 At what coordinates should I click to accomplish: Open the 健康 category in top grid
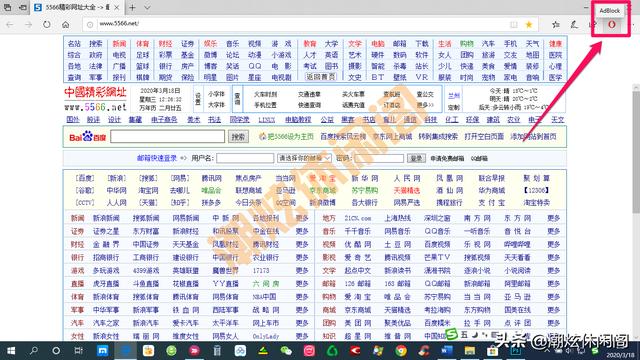click(x=555, y=44)
